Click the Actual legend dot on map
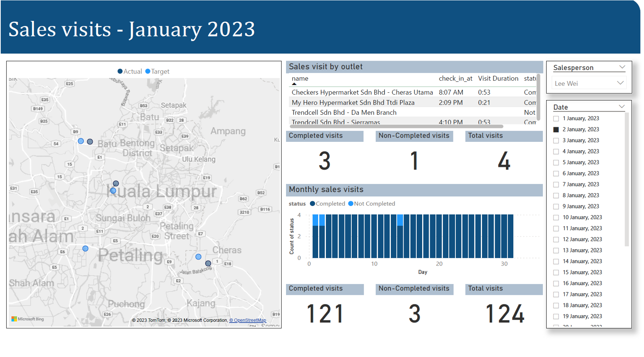The image size is (644, 357). click(120, 71)
